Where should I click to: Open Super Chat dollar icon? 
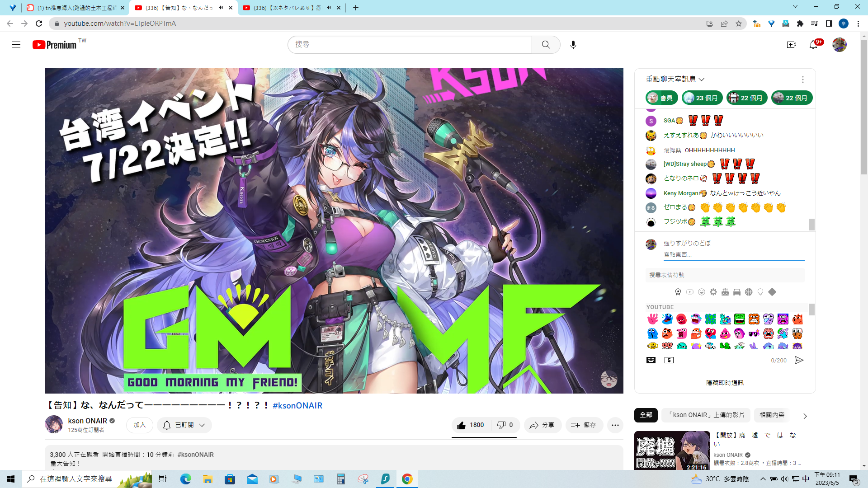click(x=669, y=360)
